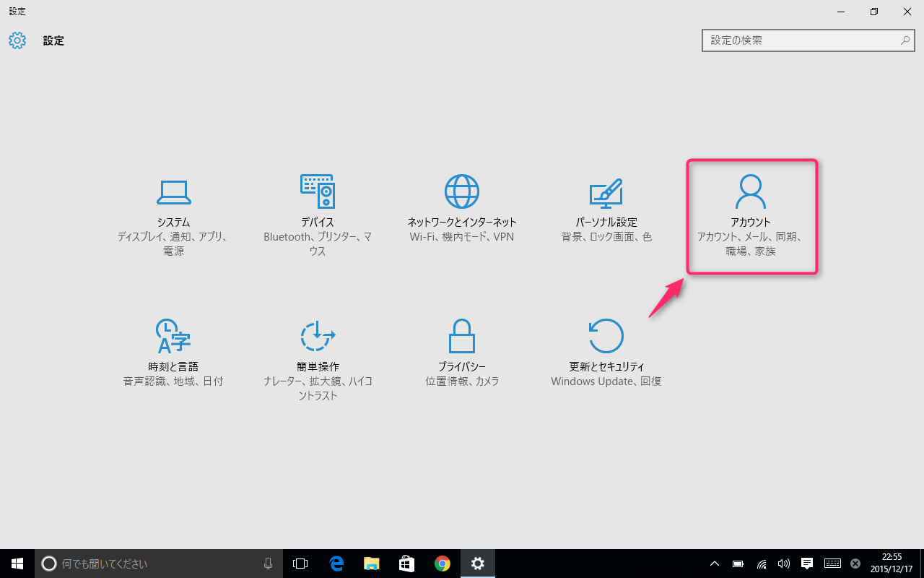This screenshot has height=578, width=924.
Task: Open Task View from taskbar
Action: point(300,564)
